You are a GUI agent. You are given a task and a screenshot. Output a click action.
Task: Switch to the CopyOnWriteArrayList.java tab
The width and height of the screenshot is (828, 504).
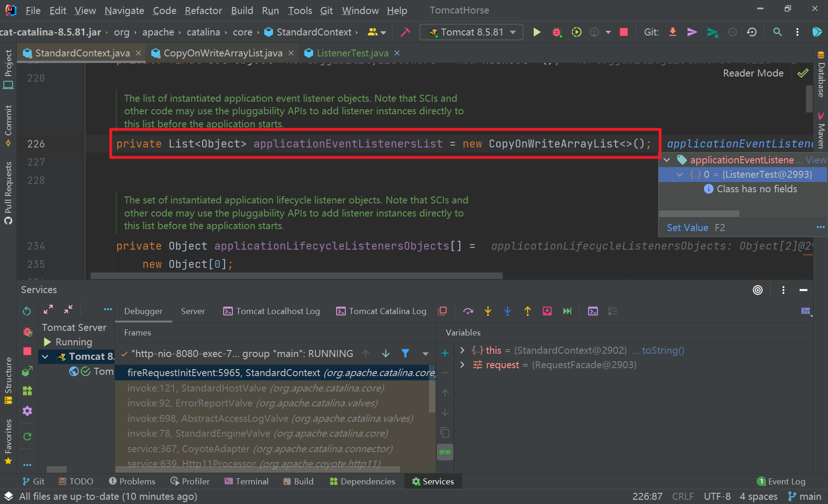click(223, 53)
